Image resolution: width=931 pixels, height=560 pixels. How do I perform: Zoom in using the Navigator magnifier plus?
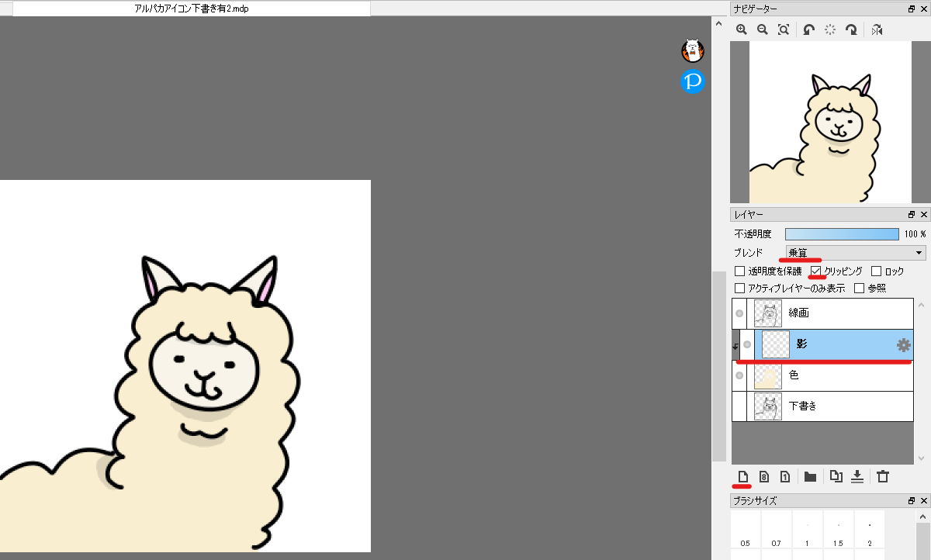(742, 29)
